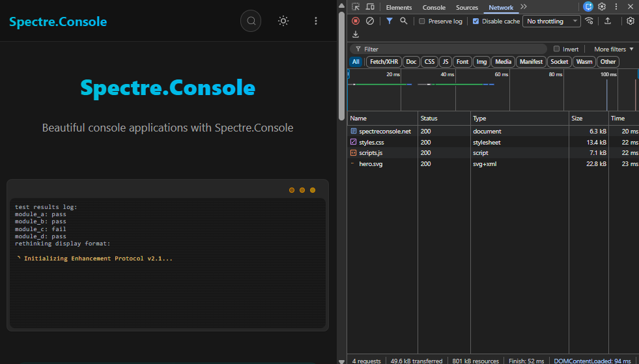Viewport: 639px width, 364px height.
Task: Open DevTools settings gear
Action: 602,7
